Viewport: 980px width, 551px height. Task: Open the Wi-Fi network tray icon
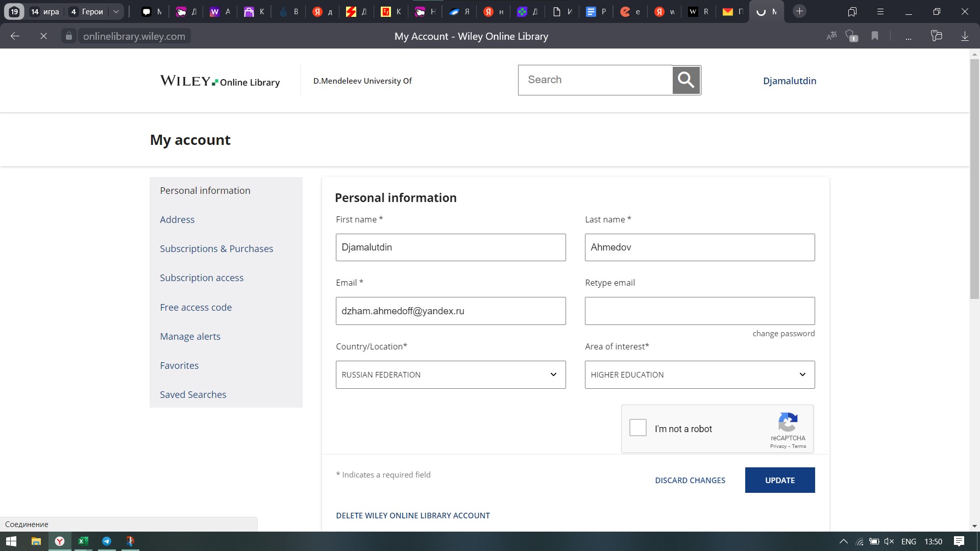860,541
